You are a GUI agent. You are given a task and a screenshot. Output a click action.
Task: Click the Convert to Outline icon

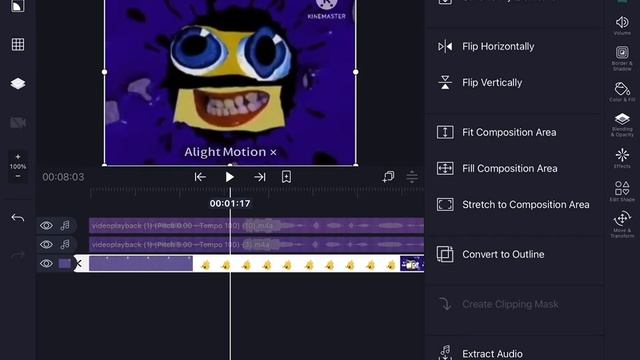445,254
